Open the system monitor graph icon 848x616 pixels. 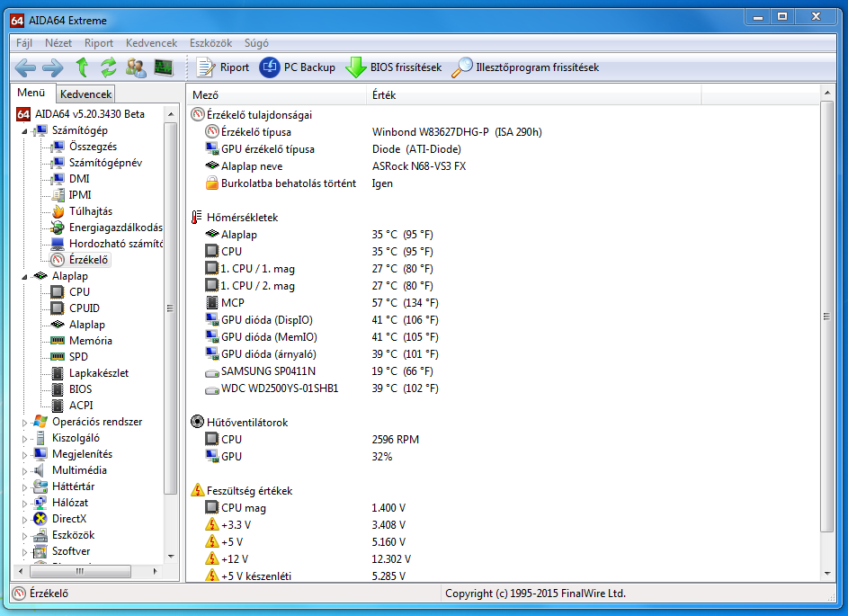[164, 67]
